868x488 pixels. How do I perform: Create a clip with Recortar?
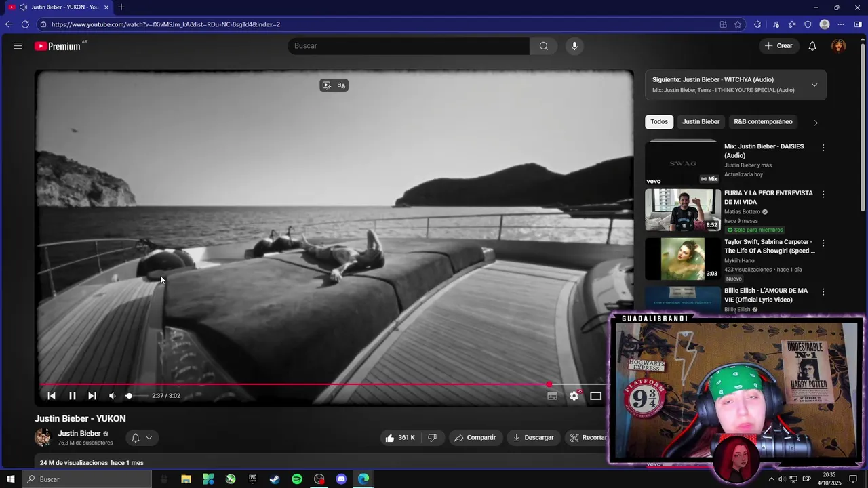point(587,438)
